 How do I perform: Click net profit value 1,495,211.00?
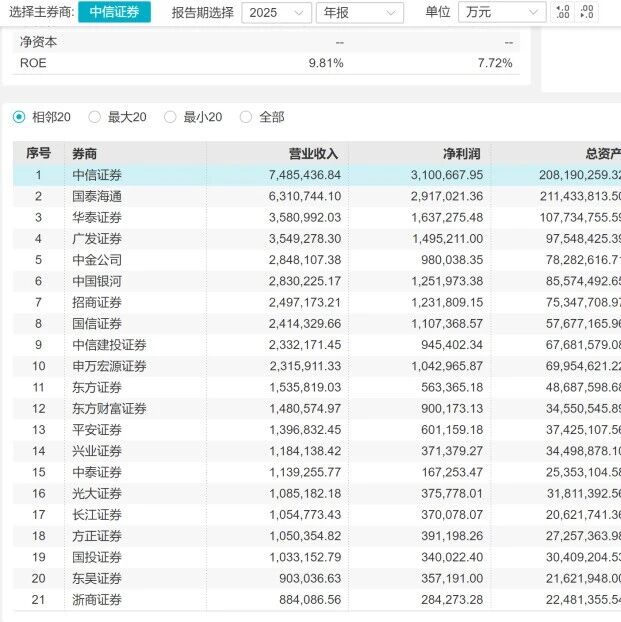tap(447, 239)
